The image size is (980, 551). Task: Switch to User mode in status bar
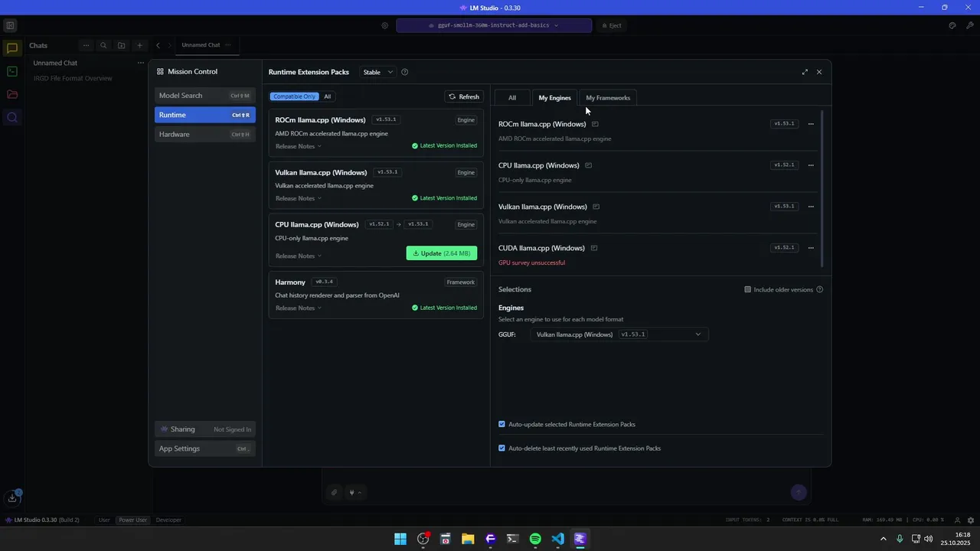[104, 520]
